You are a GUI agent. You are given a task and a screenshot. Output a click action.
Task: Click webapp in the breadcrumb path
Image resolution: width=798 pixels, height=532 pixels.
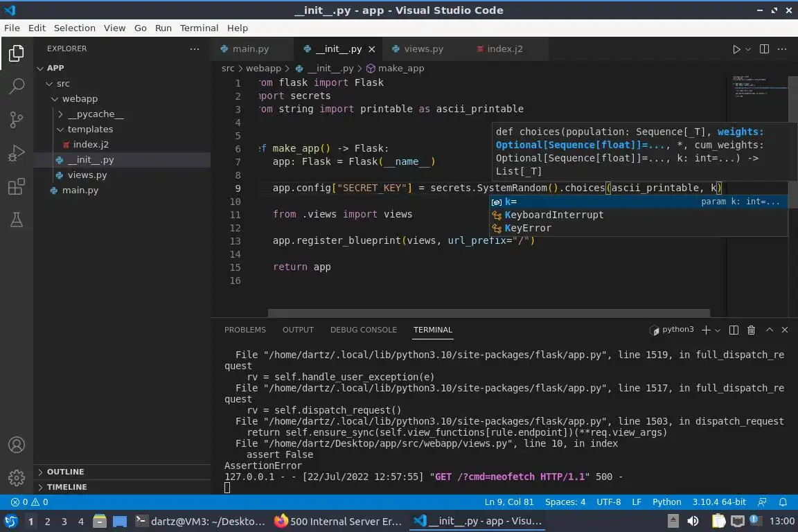click(x=263, y=68)
